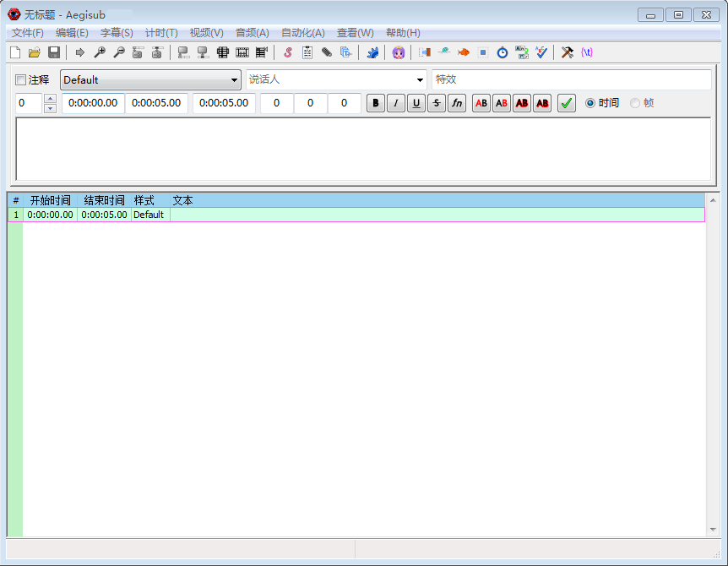This screenshot has height=566, width=728.
Task: Set secondary color with second AB button
Action: [x=502, y=103]
